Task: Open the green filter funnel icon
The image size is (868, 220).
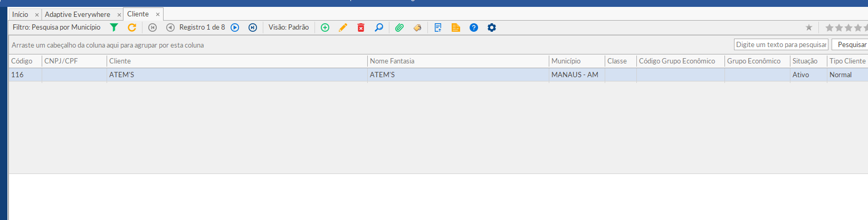Action: coord(114,27)
